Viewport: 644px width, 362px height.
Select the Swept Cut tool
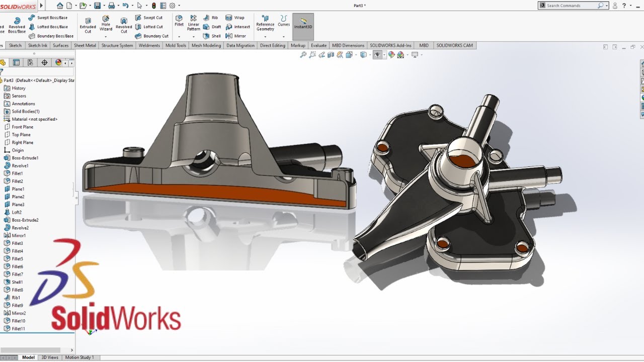(x=149, y=18)
